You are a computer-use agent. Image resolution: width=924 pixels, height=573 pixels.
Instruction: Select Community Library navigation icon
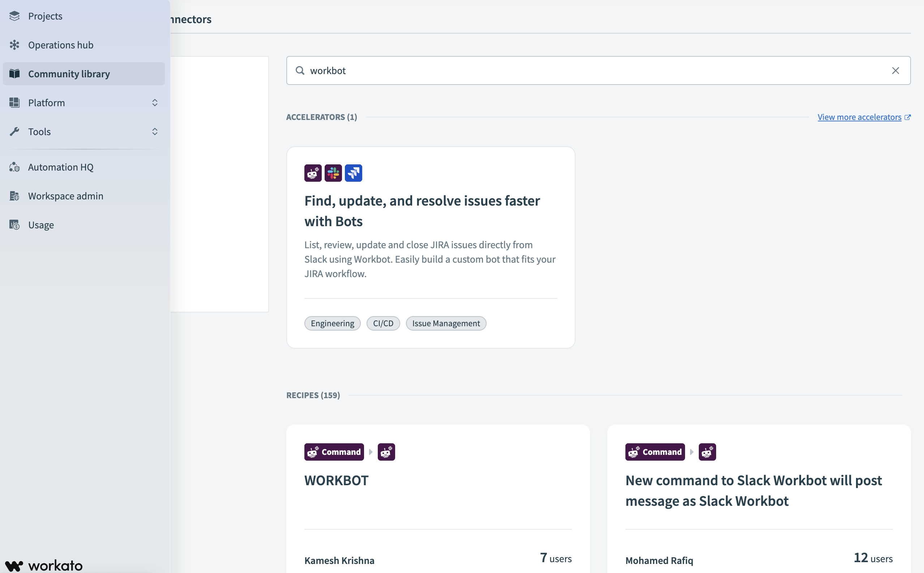click(x=14, y=73)
